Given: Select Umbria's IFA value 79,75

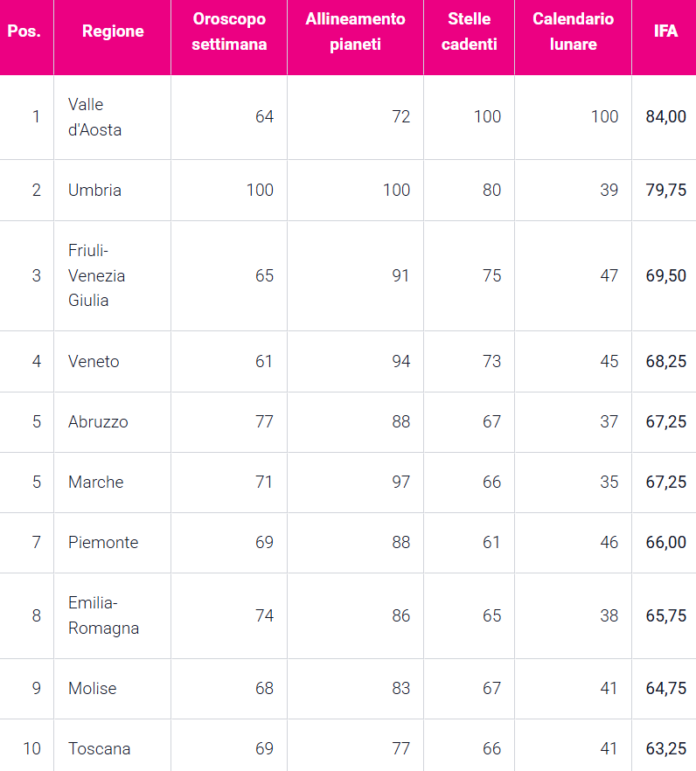Looking at the screenshot, I should tap(665, 190).
